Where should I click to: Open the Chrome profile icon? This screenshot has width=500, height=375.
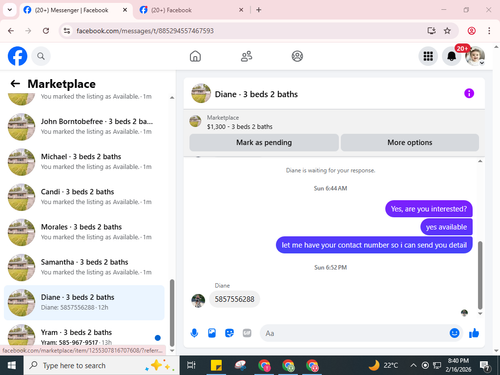(x=471, y=31)
